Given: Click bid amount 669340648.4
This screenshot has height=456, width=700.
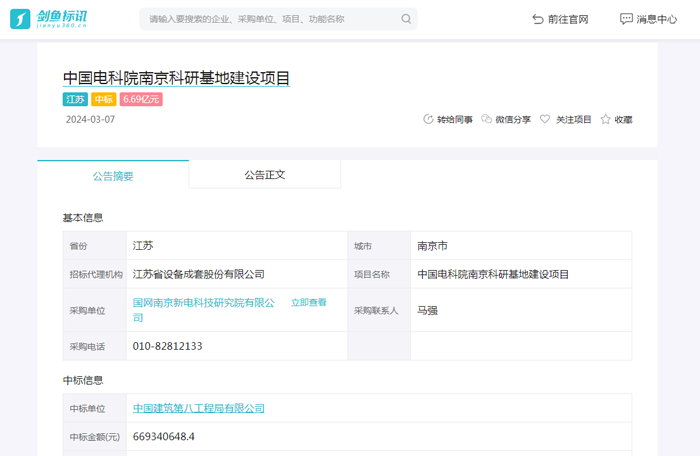Looking at the screenshot, I should click(x=163, y=436).
